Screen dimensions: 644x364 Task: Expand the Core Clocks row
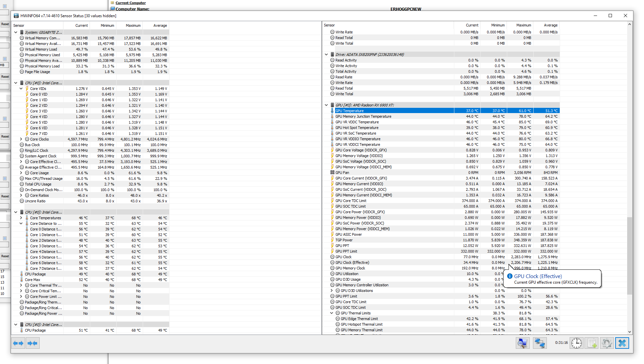(x=21, y=139)
